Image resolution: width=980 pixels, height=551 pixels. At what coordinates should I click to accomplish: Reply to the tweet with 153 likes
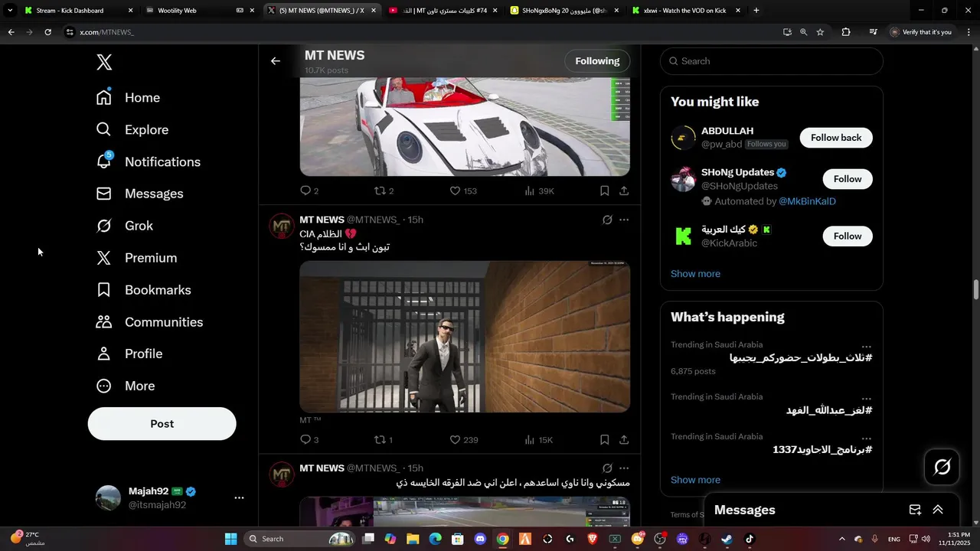tap(309, 191)
